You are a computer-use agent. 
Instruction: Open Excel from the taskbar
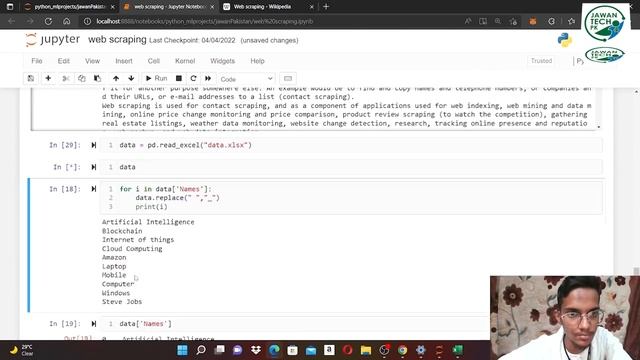(x=458, y=350)
